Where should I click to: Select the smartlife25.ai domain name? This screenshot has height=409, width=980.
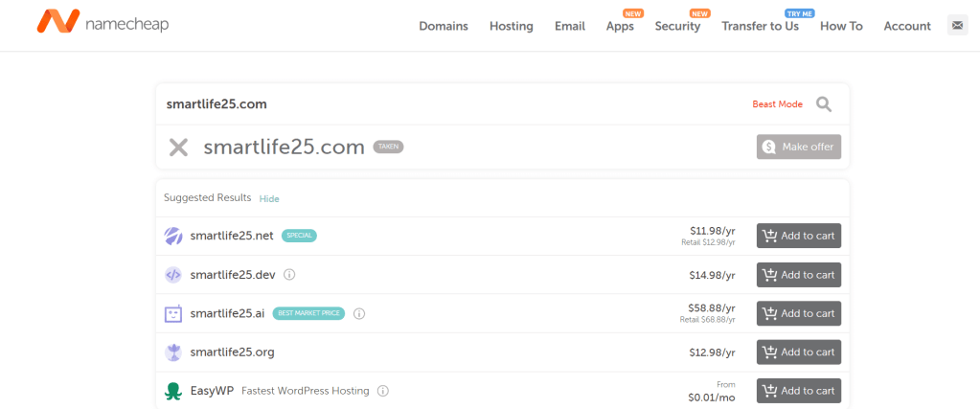pos(227,313)
